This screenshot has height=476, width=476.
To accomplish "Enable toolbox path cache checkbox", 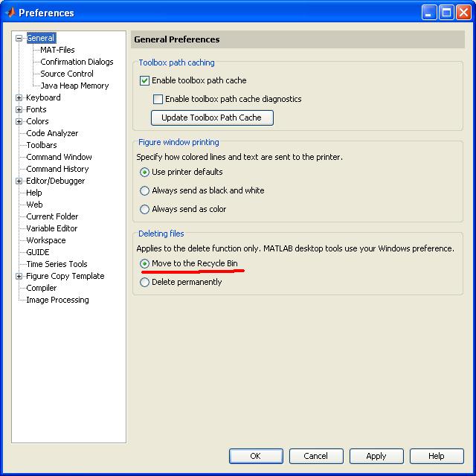I will click(x=145, y=80).
